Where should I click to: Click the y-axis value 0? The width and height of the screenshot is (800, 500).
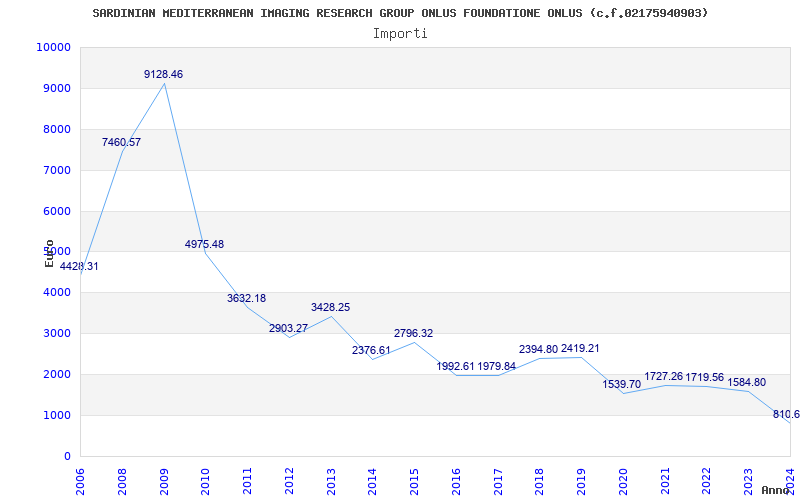pyautogui.click(x=67, y=456)
